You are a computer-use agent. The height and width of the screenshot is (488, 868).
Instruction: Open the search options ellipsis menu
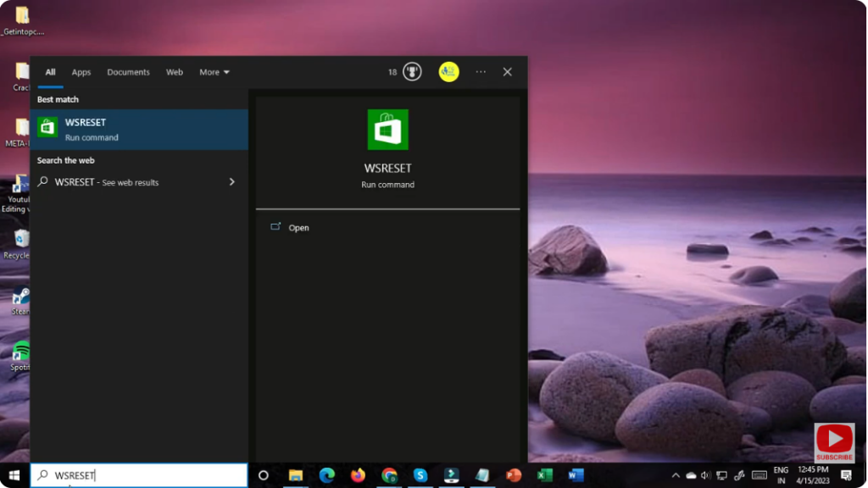point(481,72)
